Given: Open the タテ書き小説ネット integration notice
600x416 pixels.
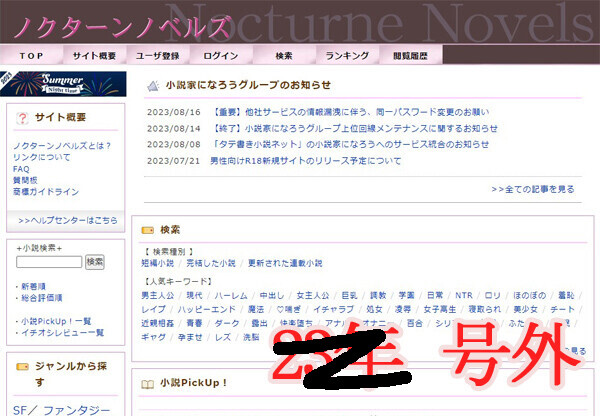Looking at the screenshot, I should pos(350,144).
